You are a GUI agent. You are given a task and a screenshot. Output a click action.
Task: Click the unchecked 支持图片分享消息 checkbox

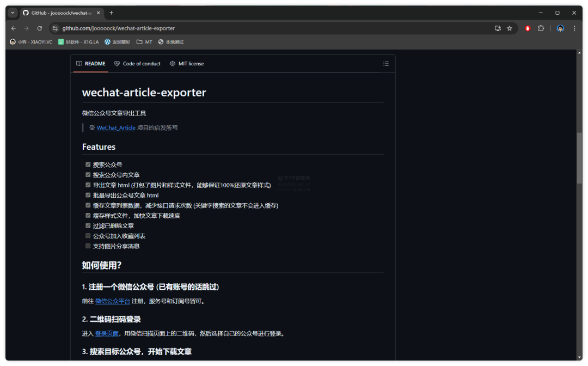tap(88, 246)
